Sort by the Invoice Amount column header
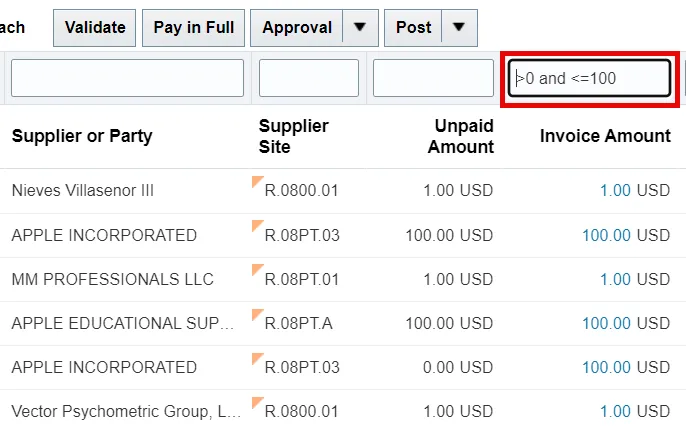 tap(605, 136)
